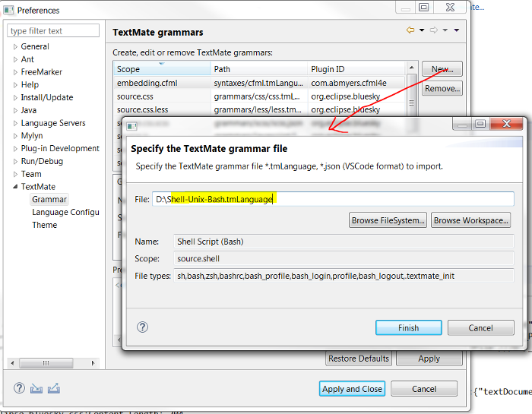Screen dimensions: 532x414
Task: Click the Preferences window title icon
Action: (8, 10)
